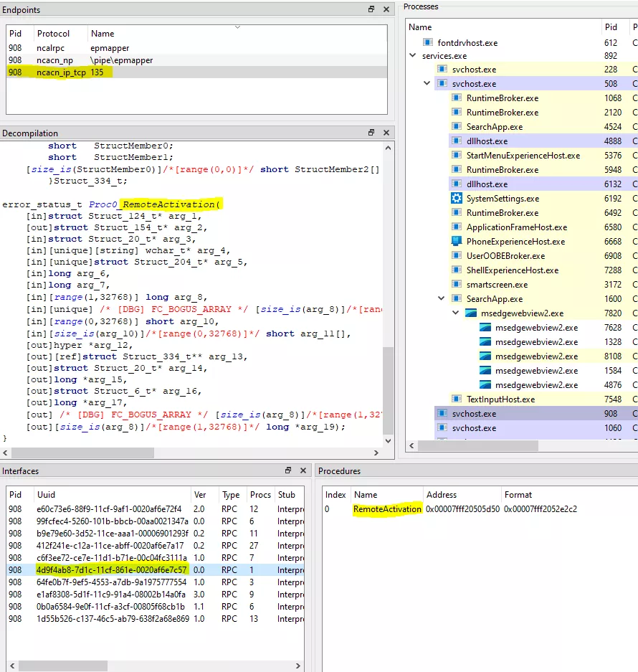Click the ApplicationFrameHost.exe process icon
Image resolution: width=638 pixels, height=672 pixels.
(457, 227)
